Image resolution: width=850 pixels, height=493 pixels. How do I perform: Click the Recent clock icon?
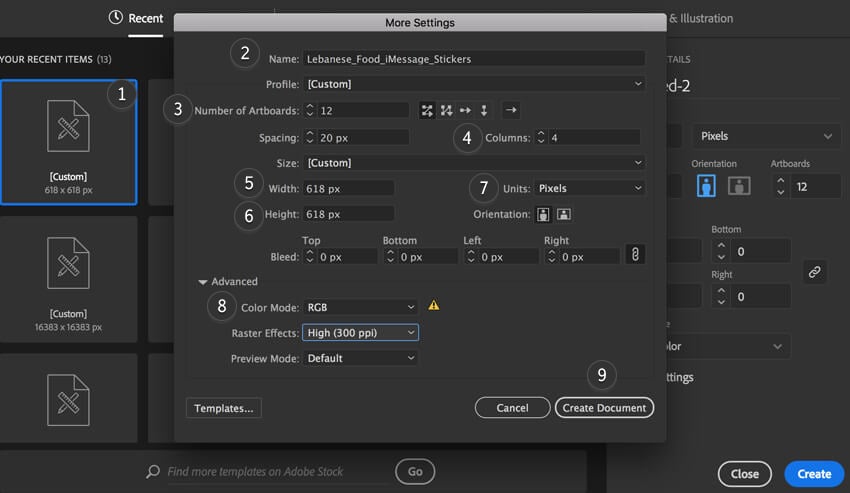(115, 17)
